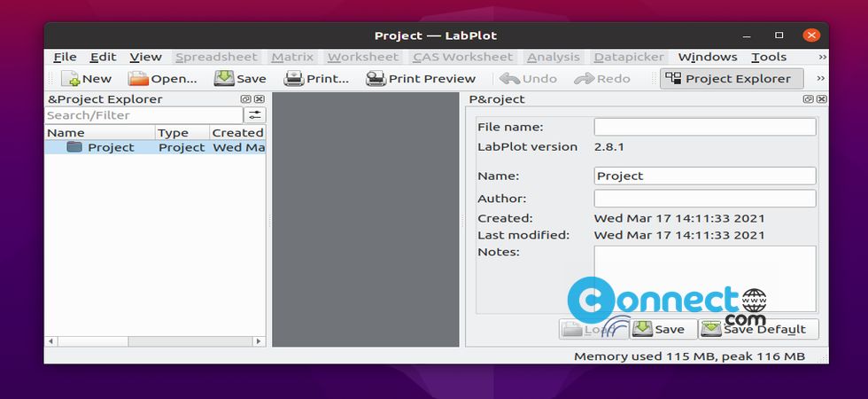This screenshot has height=399, width=868.
Task: Click the Author input field
Action: pyautogui.click(x=704, y=199)
